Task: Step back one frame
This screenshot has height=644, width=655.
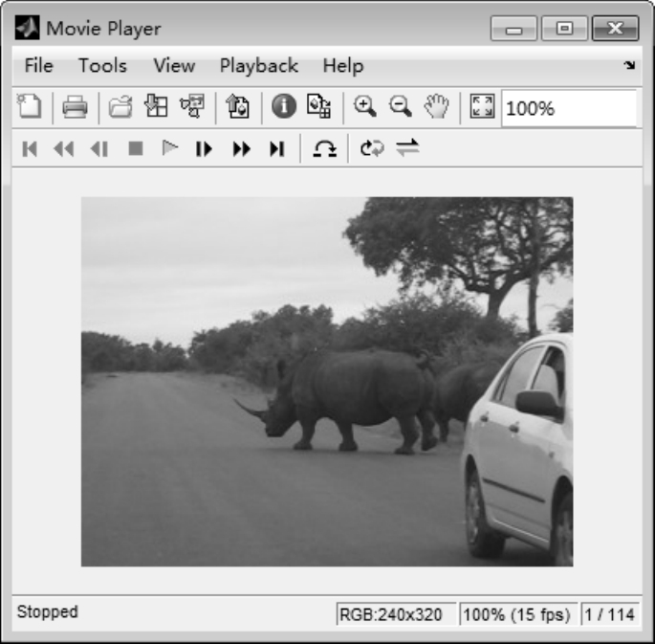Action: pyautogui.click(x=99, y=148)
